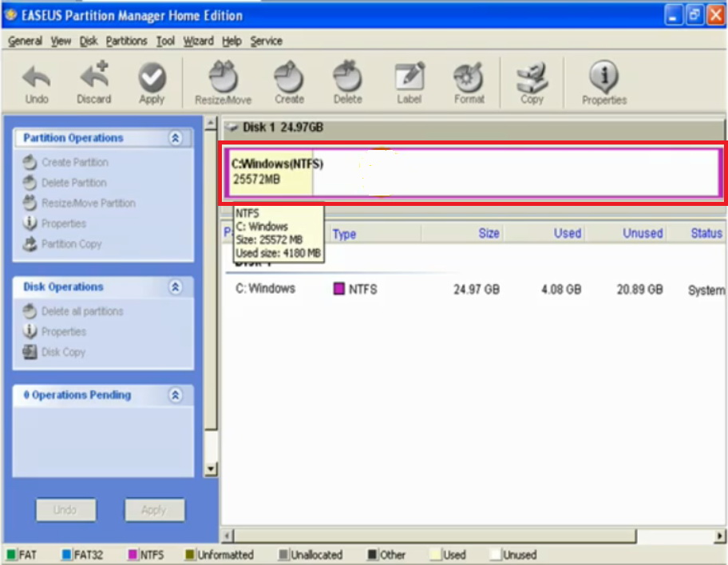Sort partition list by Status column

click(x=706, y=233)
